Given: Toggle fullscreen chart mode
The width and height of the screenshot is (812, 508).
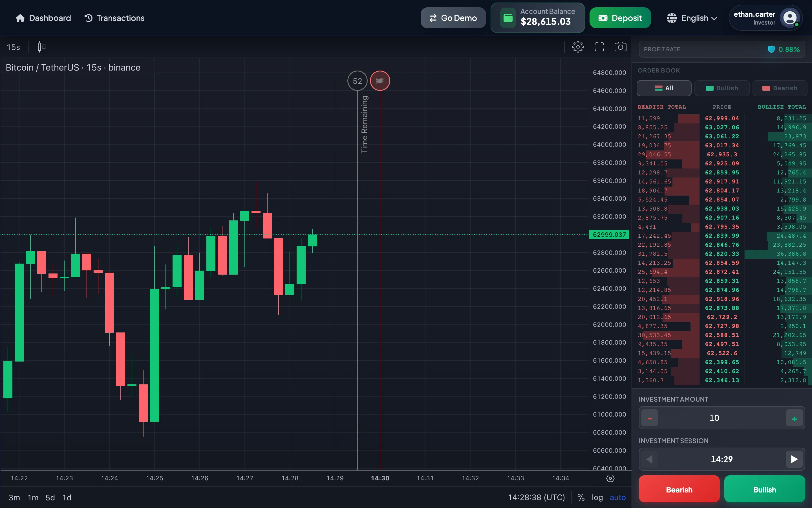Looking at the screenshot, I should point(599,47).
